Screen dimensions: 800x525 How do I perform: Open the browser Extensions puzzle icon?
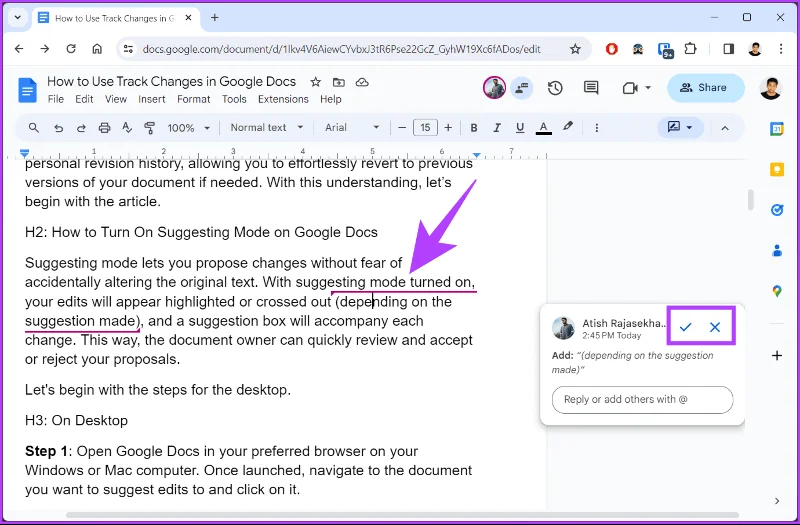690,49
